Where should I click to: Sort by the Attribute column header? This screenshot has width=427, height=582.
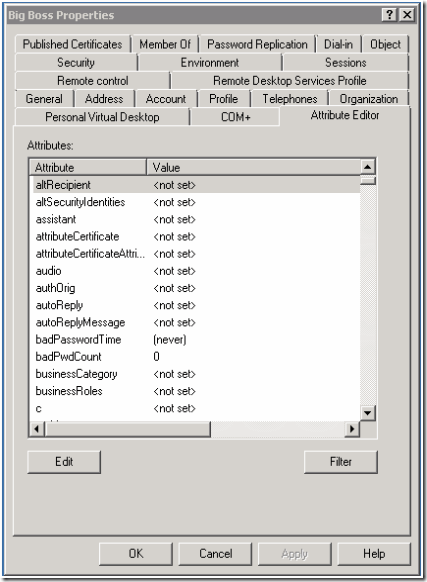pos(88,167)
